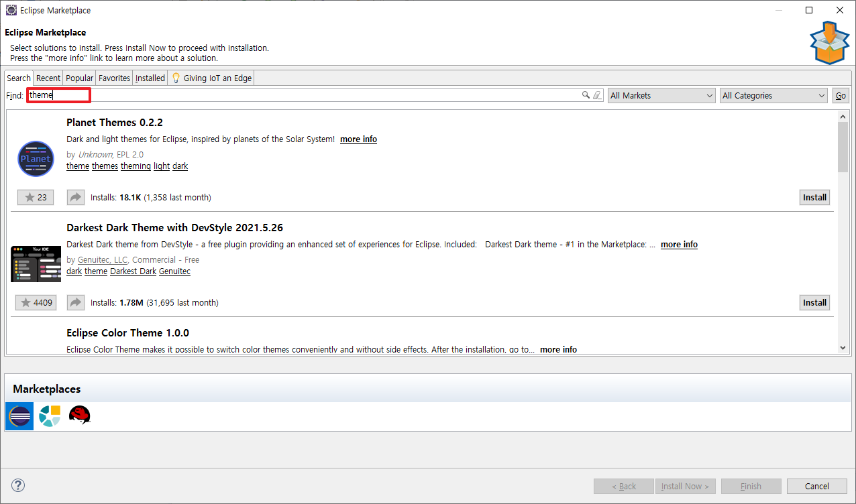Clear search text with eraser icon

598,95
